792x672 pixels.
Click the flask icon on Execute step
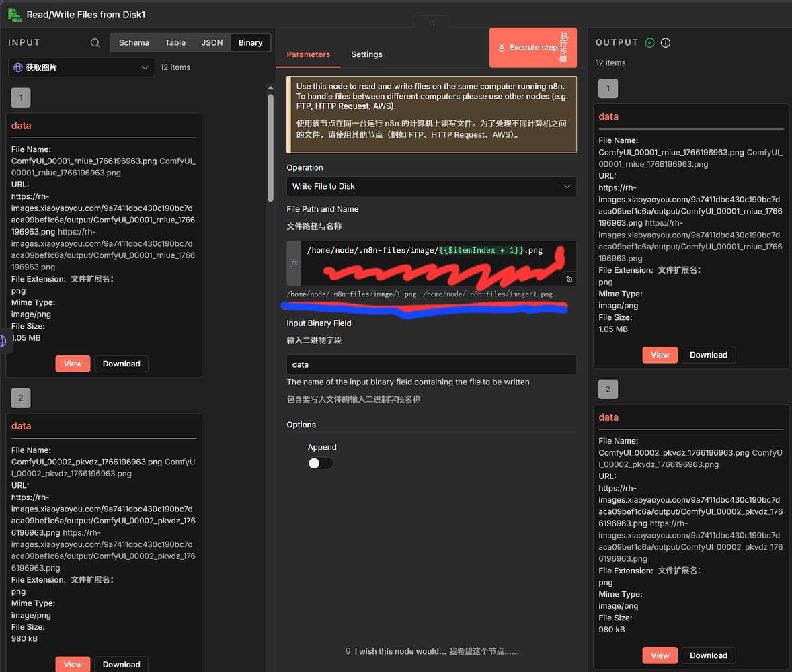(502, 48)
